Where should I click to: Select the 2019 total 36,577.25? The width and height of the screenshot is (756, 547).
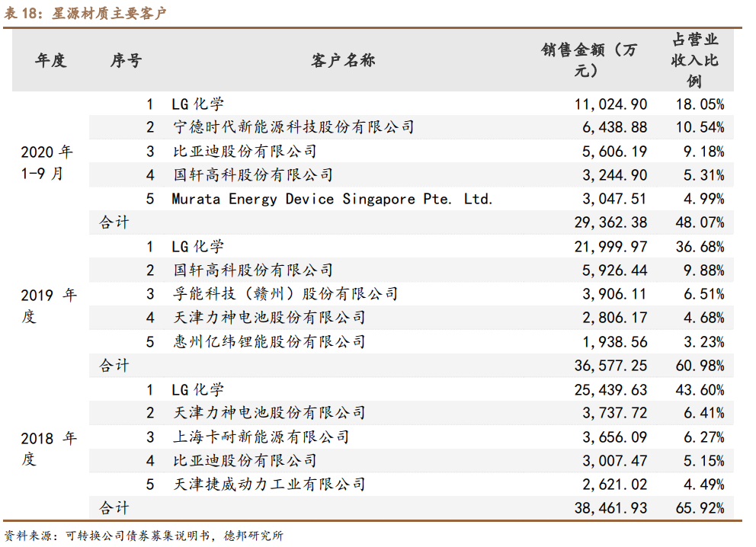coord(610,366)
